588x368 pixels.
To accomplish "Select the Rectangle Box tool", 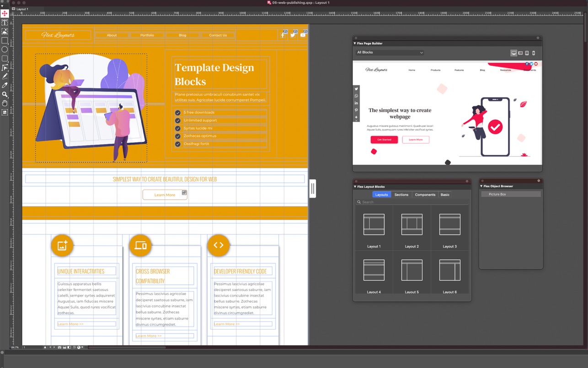I will coord(5,40).
